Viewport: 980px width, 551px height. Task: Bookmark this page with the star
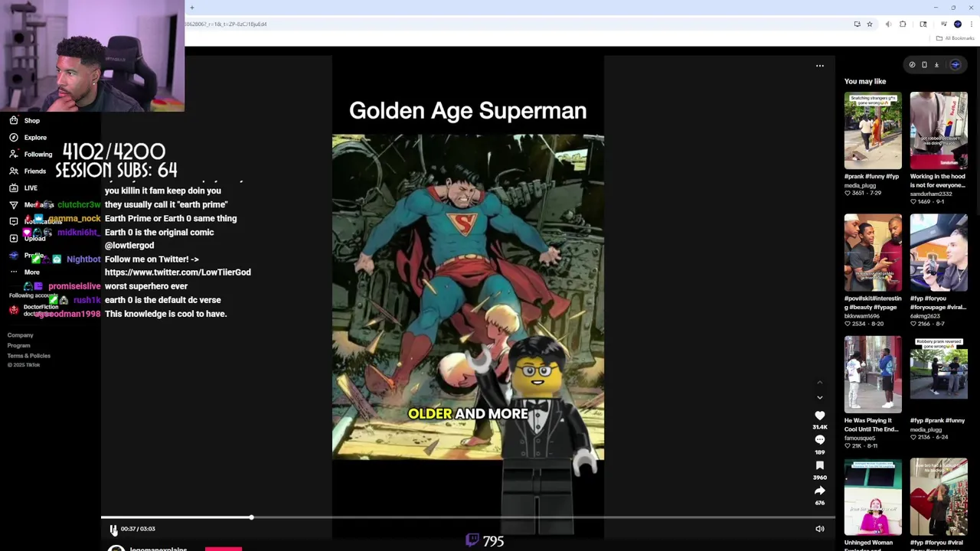[870, 24]
